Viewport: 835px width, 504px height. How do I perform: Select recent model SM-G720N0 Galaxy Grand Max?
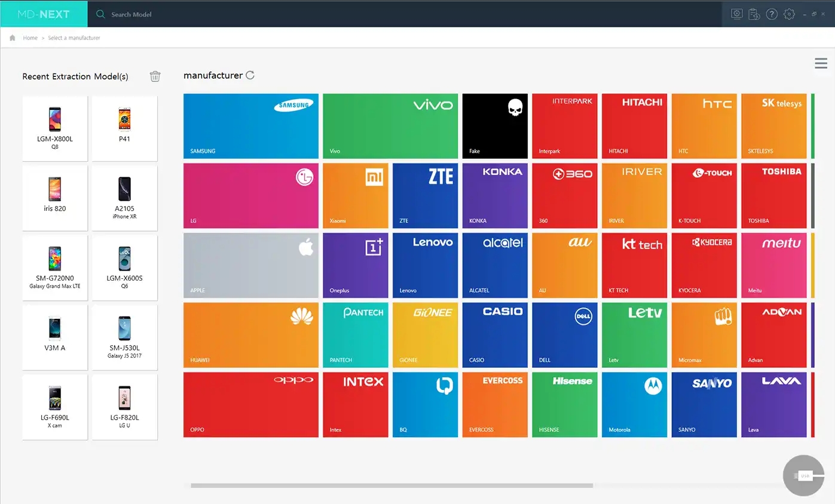(x=55, y=268)
